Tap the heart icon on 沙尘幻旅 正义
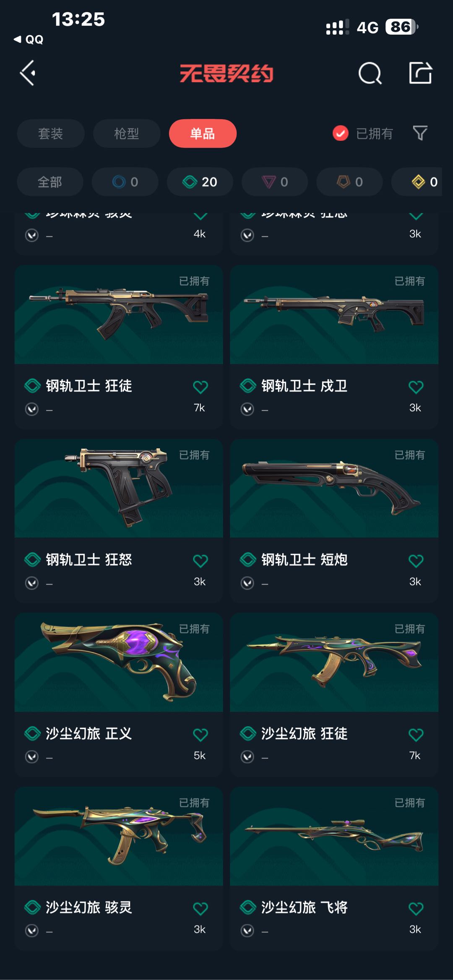 [200, 734]
